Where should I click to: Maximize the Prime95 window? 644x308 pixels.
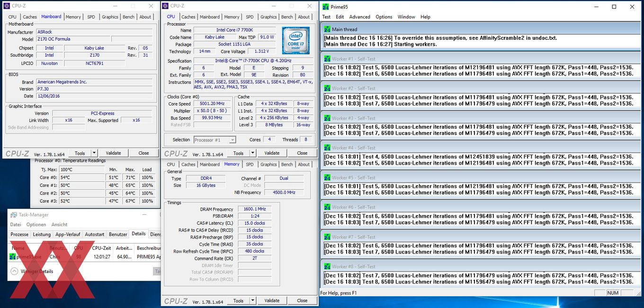[x=614, y=7]
